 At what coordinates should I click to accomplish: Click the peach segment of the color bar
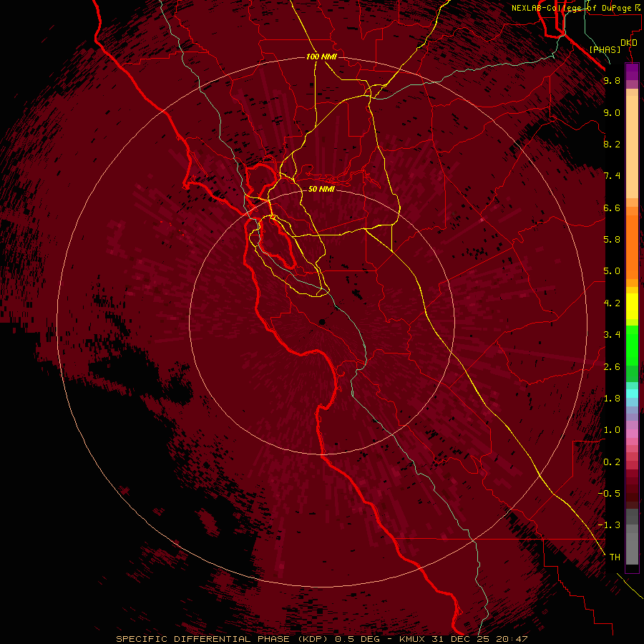(x=632, y=147)
